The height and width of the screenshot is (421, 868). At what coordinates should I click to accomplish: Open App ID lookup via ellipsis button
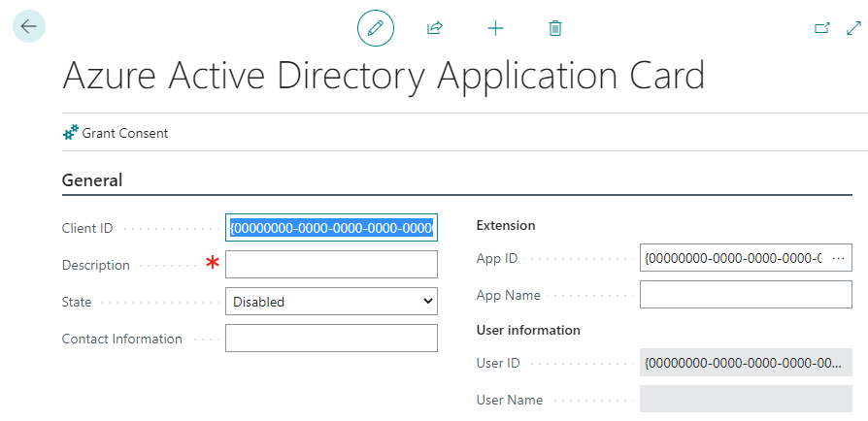click(x=839, y=258)
